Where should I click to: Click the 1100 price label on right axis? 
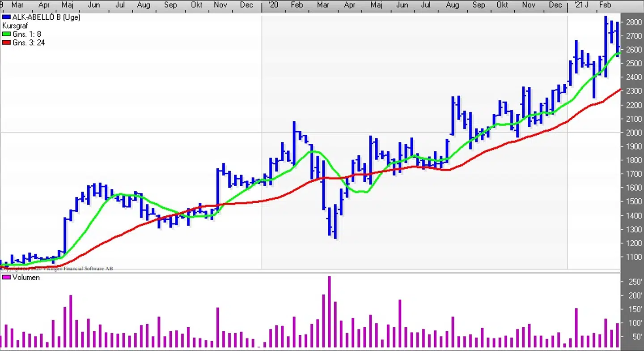[x=634, y=257]
